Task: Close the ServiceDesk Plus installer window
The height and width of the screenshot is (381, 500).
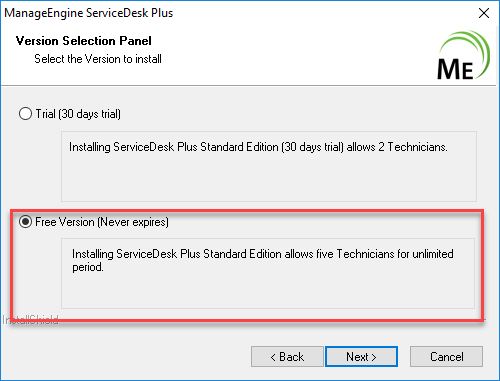Action: point(484,13)
